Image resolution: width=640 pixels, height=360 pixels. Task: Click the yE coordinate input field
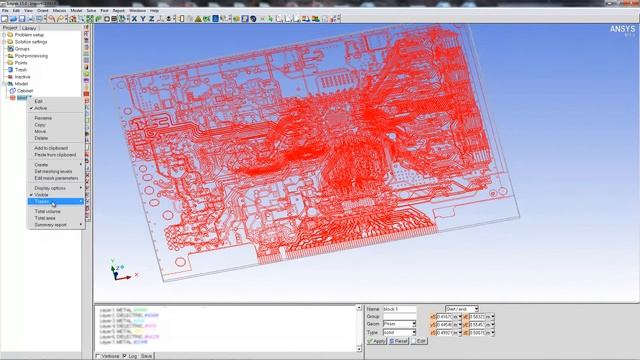(477, 324)
